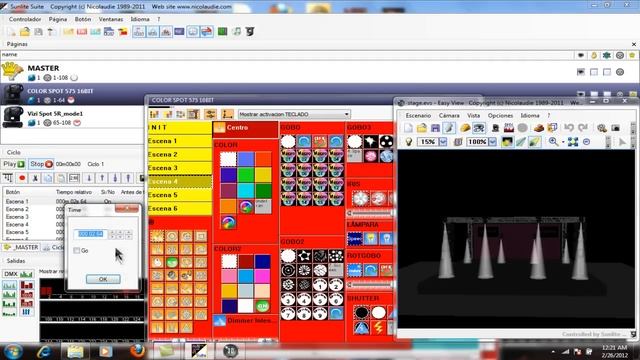Viewport: 640px width, 360px height.
Task: Click the open folder icon in main toolbar
Action: click(25, 31)
